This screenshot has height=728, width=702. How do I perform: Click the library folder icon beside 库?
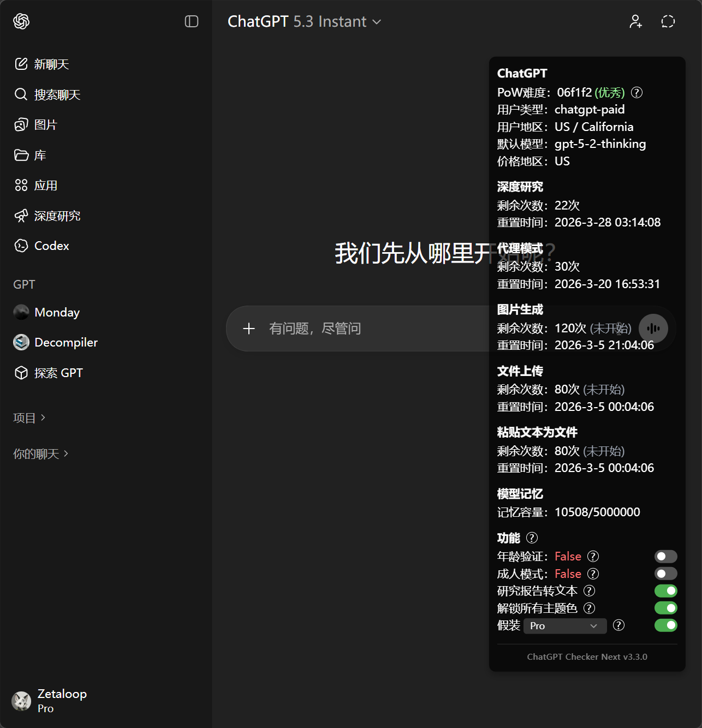click(x=21, y=155)
